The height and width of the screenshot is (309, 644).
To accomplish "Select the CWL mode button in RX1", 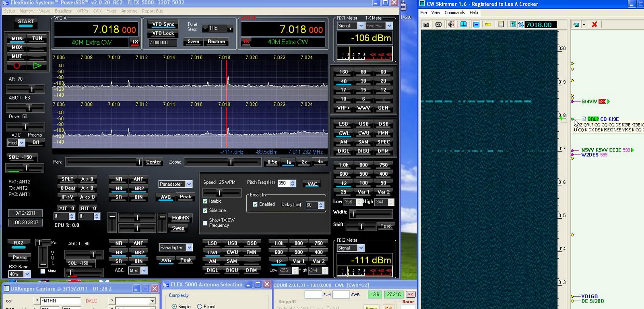I will tap(344, 133).
